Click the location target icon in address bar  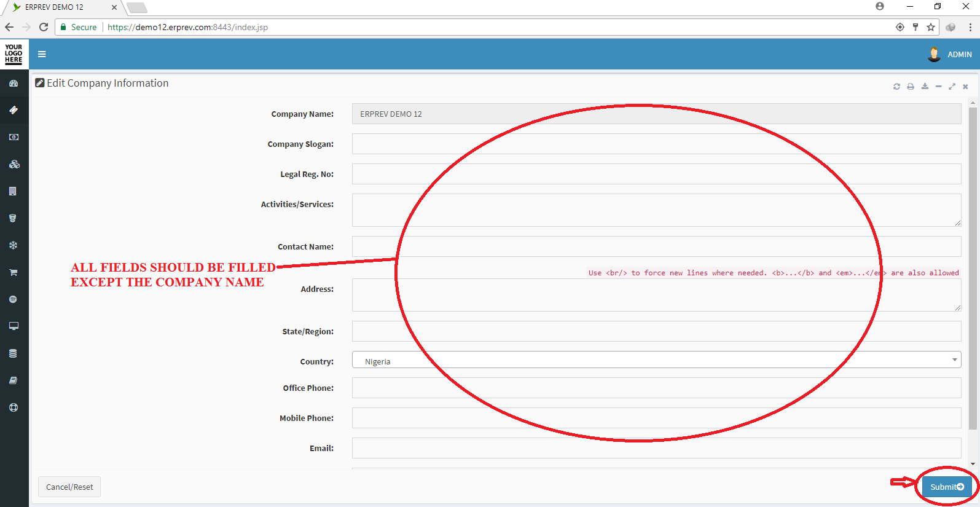(x=900, y=27)
